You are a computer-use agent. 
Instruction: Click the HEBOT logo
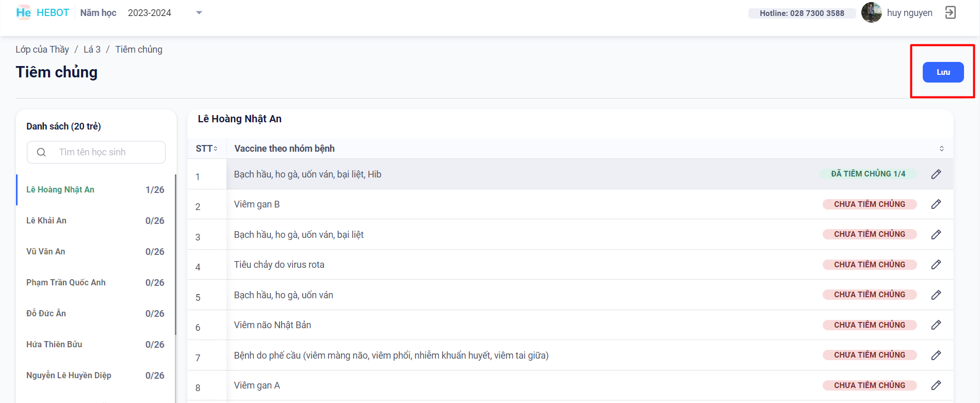click(x=42, y=13)
